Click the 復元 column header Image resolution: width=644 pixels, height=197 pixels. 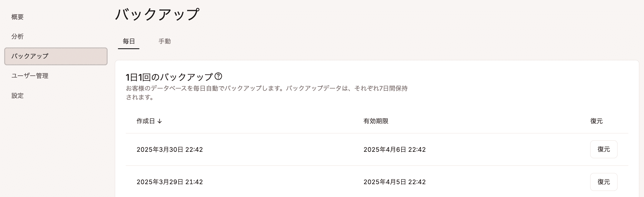coord(596,121)
